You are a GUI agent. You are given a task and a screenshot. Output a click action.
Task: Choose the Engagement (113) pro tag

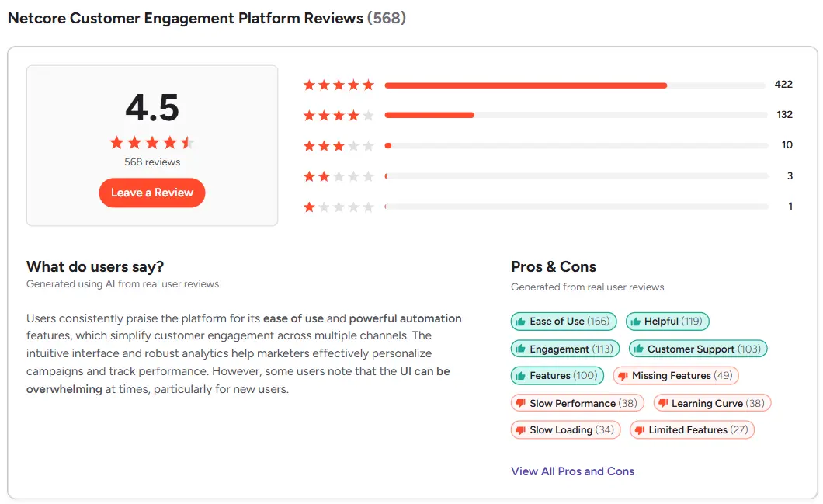click(564, 349)
